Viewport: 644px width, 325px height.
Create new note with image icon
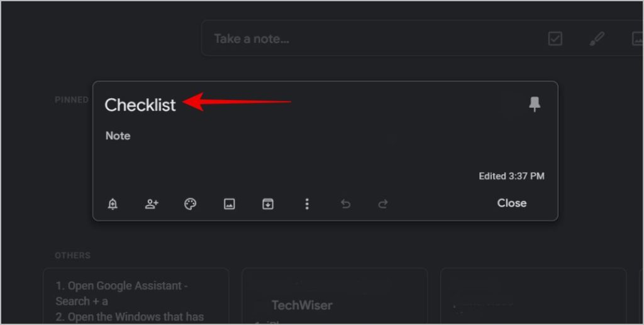pos(636,39)
